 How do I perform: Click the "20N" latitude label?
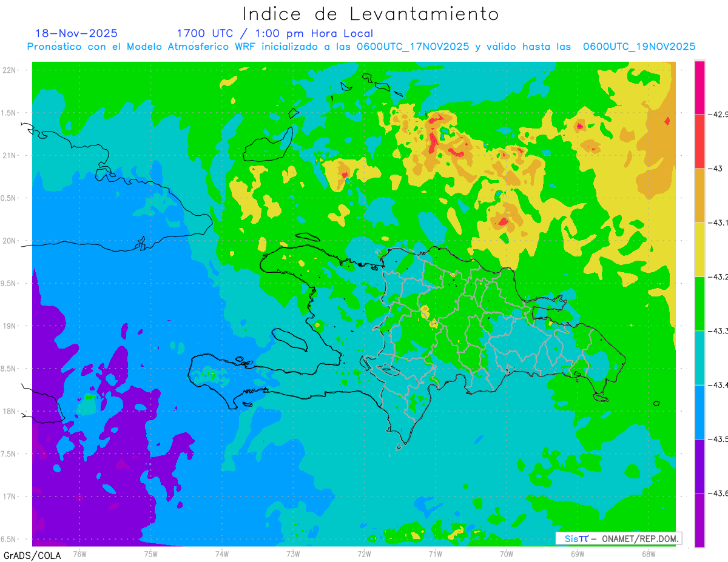click(x=10, y=241)
